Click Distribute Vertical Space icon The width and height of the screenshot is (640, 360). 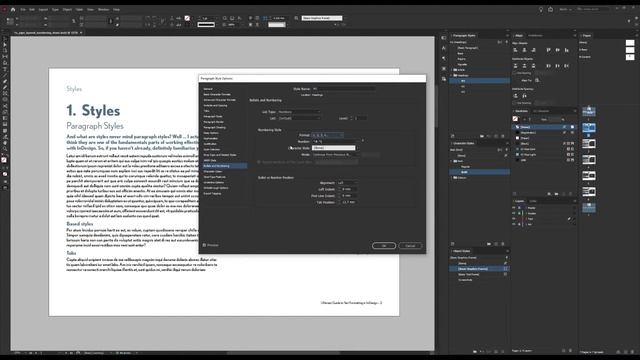click(x=516, y=96)
